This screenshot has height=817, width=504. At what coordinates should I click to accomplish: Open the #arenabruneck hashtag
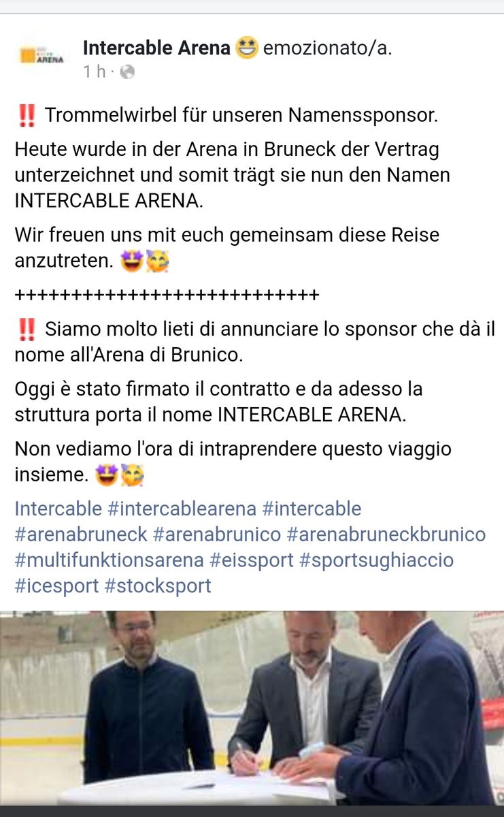pos(81,534)
